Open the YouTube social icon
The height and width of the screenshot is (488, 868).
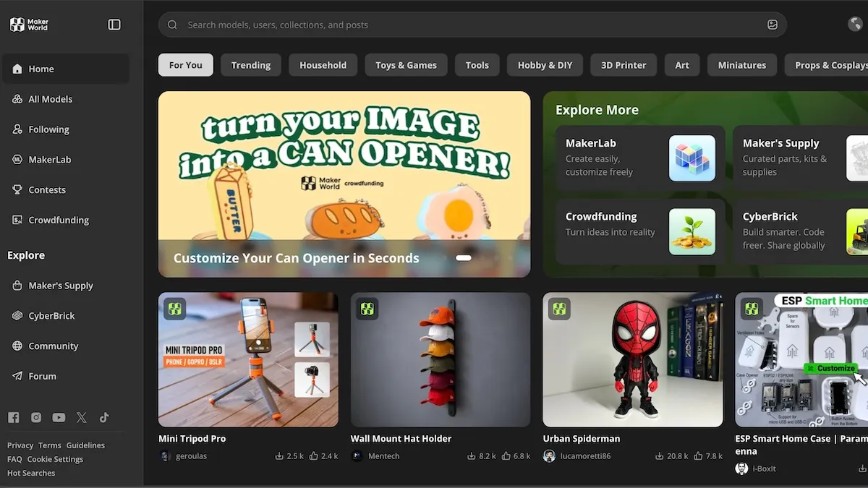pyautogui.click(x=59, y=417)
